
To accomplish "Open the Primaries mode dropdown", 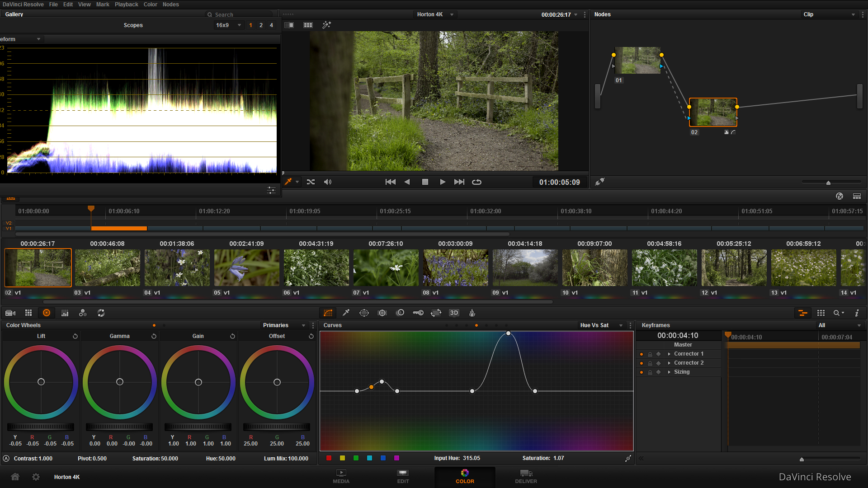I will 284,325.
